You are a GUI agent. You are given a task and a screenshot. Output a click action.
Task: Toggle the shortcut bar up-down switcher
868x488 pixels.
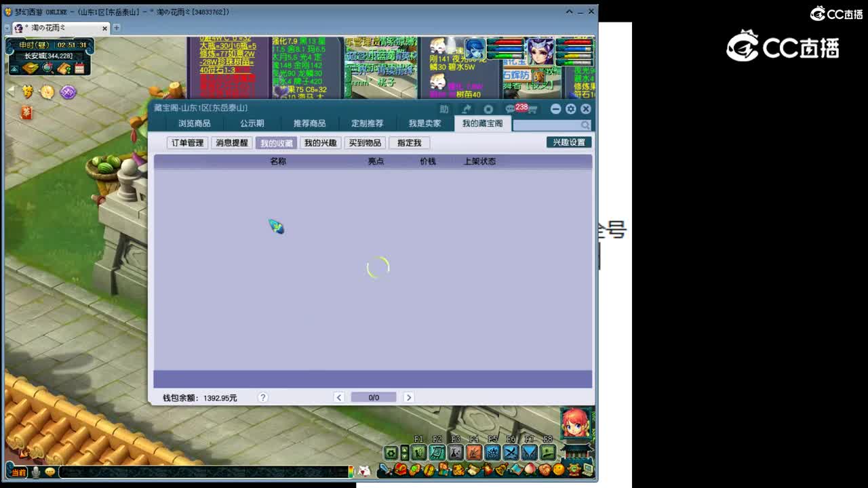[x=405, y=453]
